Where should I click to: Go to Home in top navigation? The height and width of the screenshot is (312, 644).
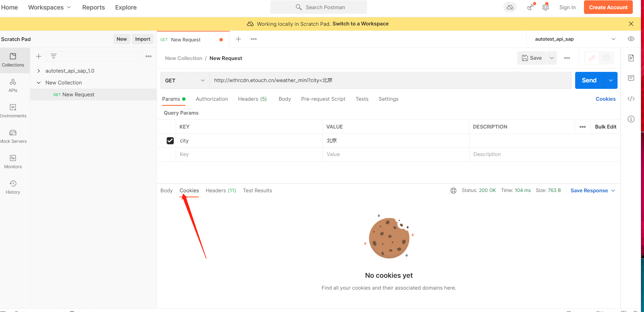9,7
